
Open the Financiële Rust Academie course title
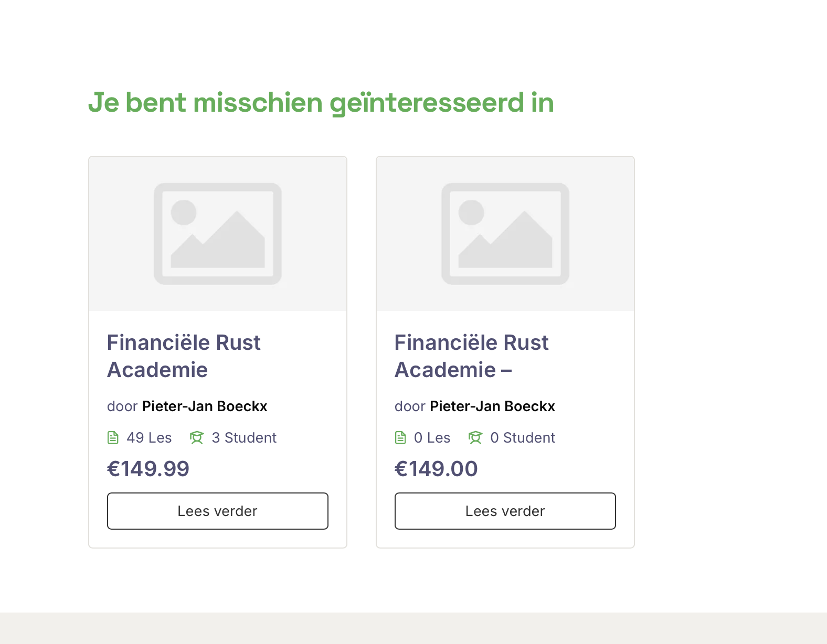[184, 356]
